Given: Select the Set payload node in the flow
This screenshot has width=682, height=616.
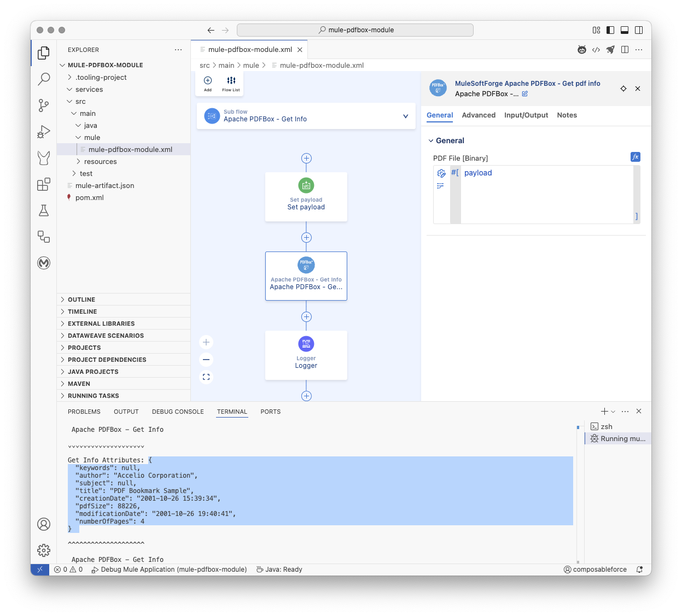Looking at the screenshot, I should pos(306,197).
